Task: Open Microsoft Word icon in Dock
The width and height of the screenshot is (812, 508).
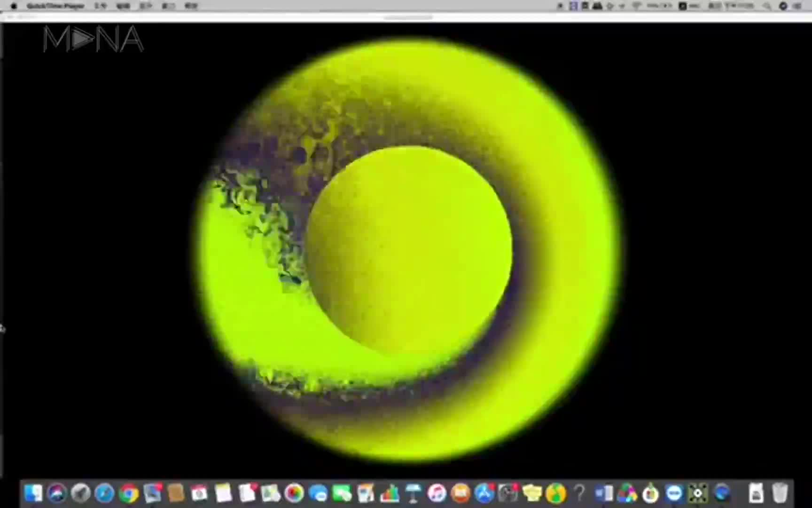Action: pyautogui.click(x=603, y=493)
